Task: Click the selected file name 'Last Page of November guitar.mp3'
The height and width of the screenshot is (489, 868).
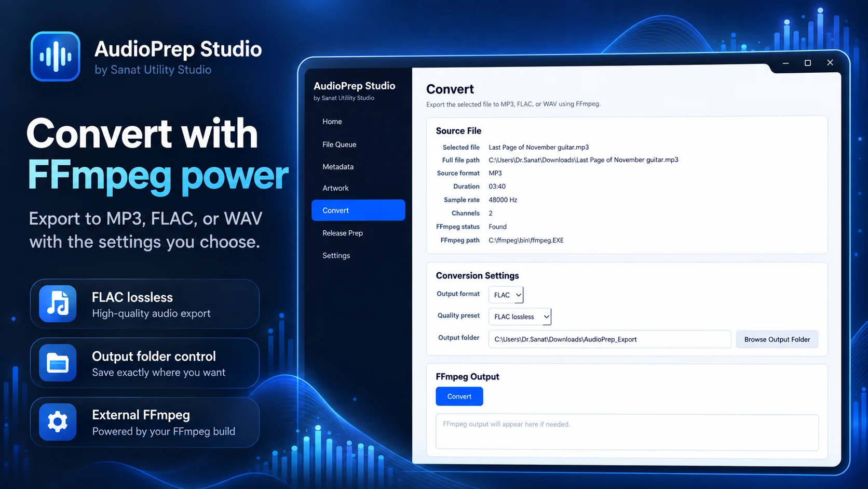Action: 539,147
